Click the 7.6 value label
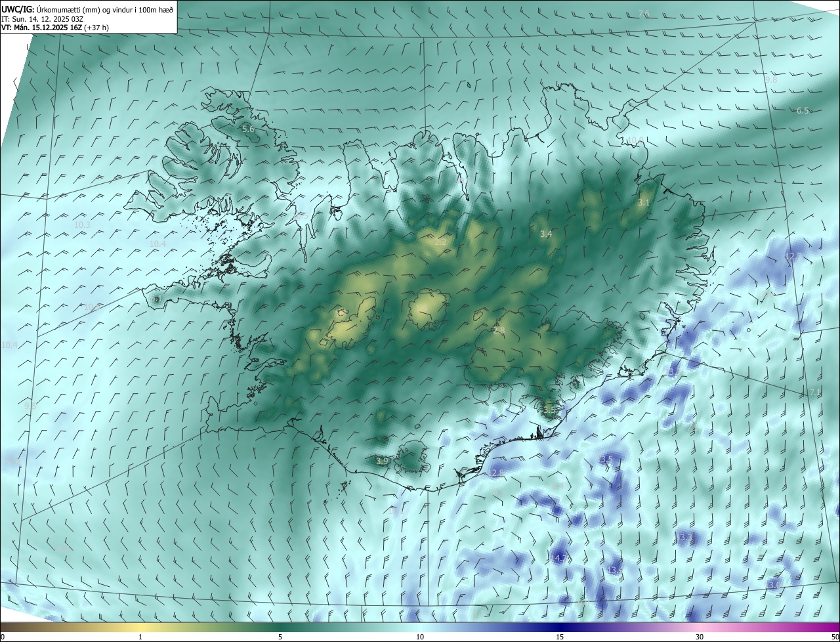The height and width of the screenshot is (642, 840). click(644, 14)
